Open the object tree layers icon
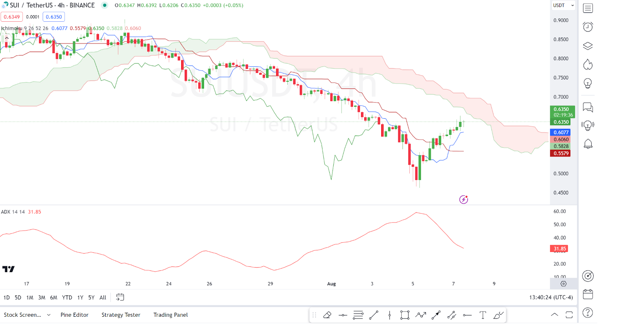Viewport: 644px width, 324px height. point(588,46)
